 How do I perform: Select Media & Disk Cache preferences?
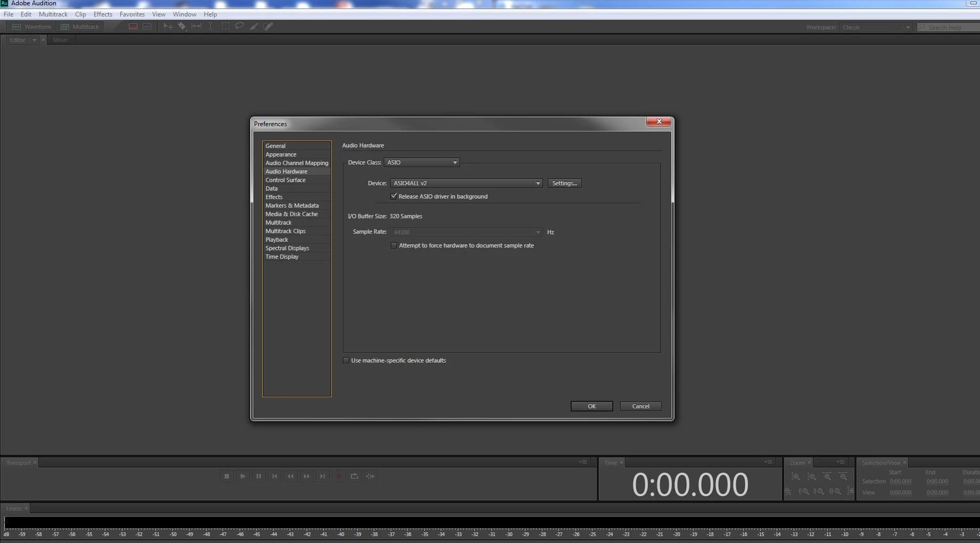coord(297,214)
